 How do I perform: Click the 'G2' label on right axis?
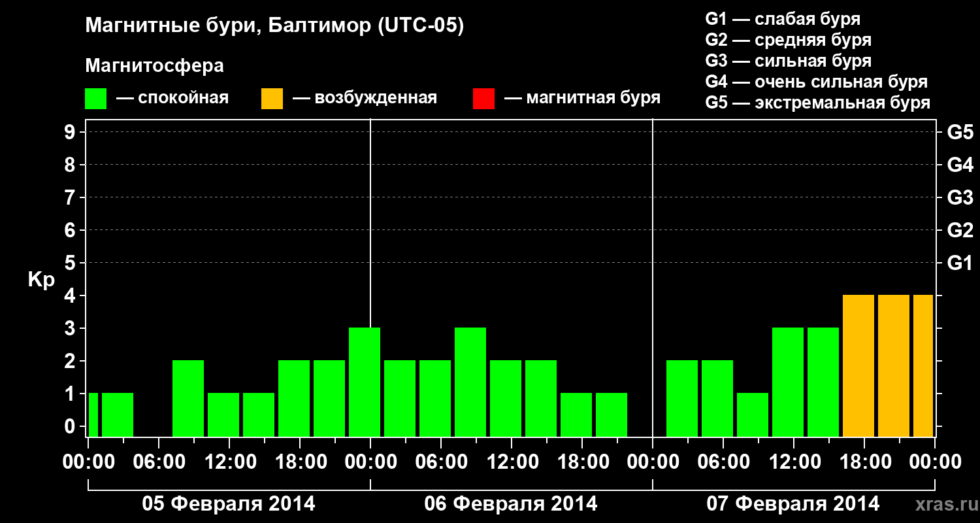click(x=960, y=230)
